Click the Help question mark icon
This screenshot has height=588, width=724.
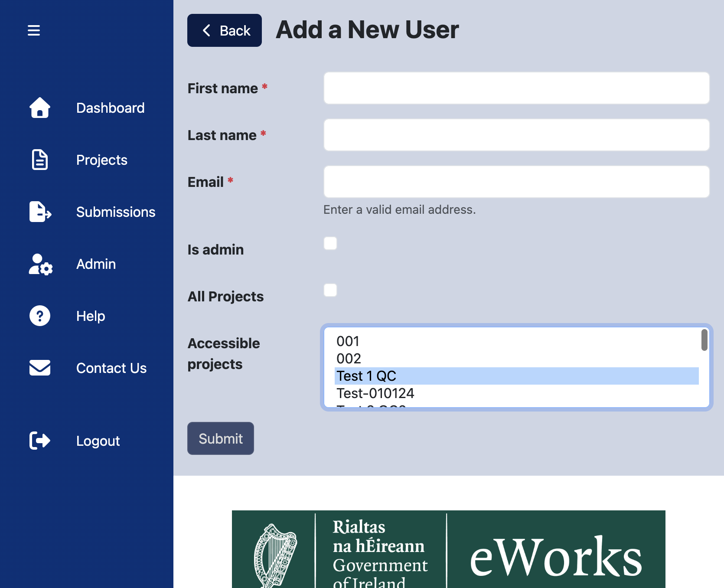tap(40, 316)
